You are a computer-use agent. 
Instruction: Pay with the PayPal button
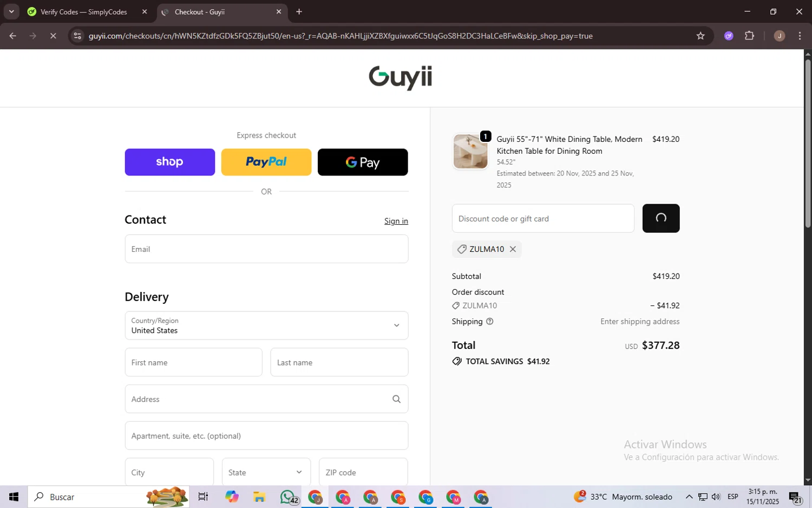pyautogui.click(x=266, y=162)
